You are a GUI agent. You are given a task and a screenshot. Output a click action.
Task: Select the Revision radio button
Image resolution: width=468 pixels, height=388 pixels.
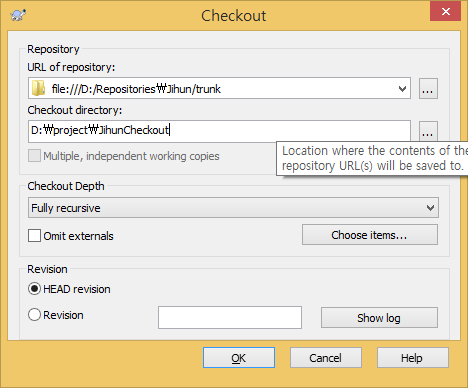pos(34,315)
